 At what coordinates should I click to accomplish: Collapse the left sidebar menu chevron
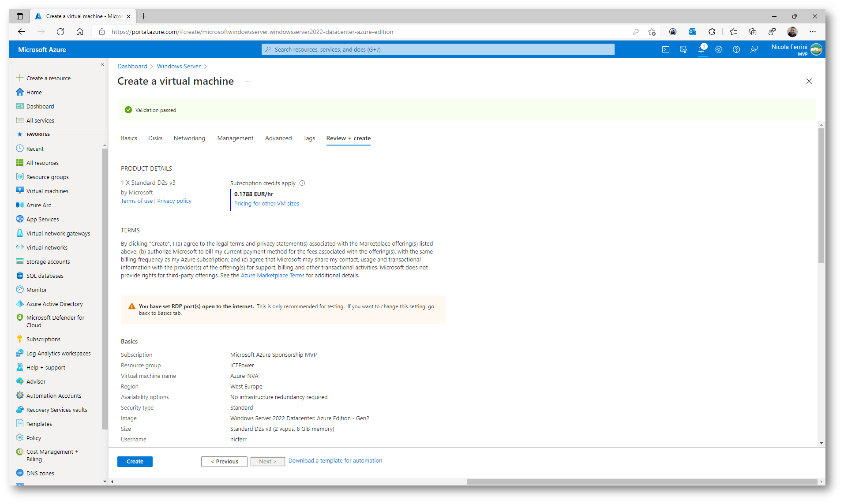tap(102, 64)
